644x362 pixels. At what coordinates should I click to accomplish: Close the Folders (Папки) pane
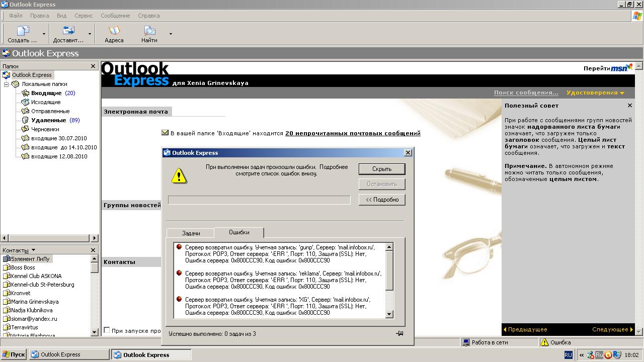pos(93,66)
